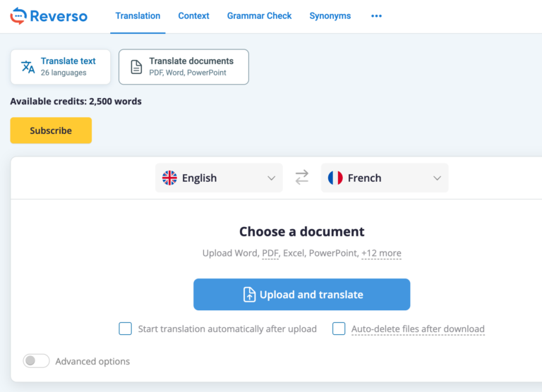
Task: Open the three-dots more menu
Action: pos(376,16)
